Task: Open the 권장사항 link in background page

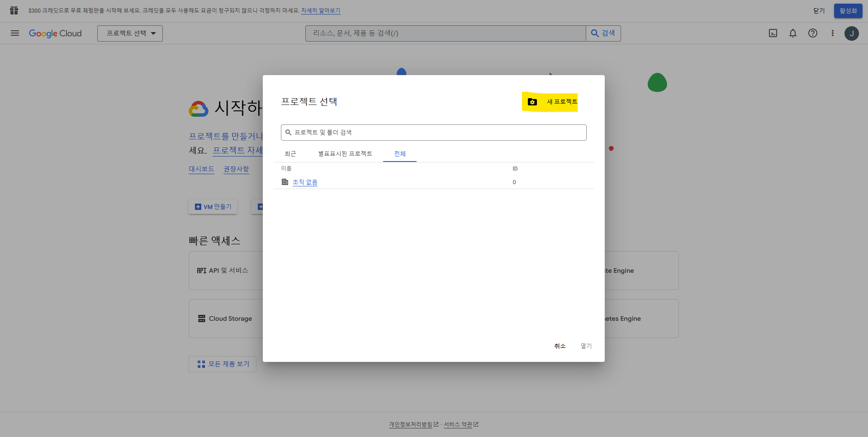Action: [x=236, y=169]
